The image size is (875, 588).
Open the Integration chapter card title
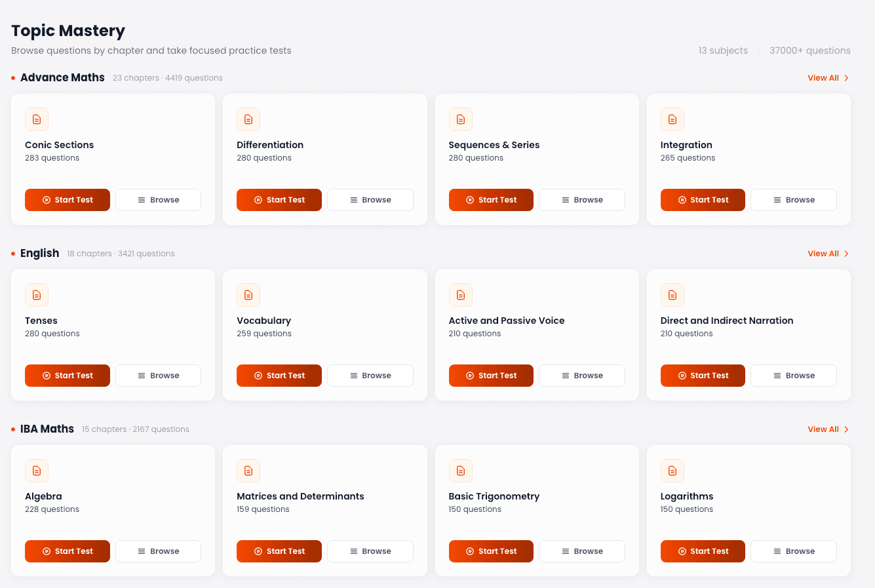pyautogui.click(x=686, y=145)
